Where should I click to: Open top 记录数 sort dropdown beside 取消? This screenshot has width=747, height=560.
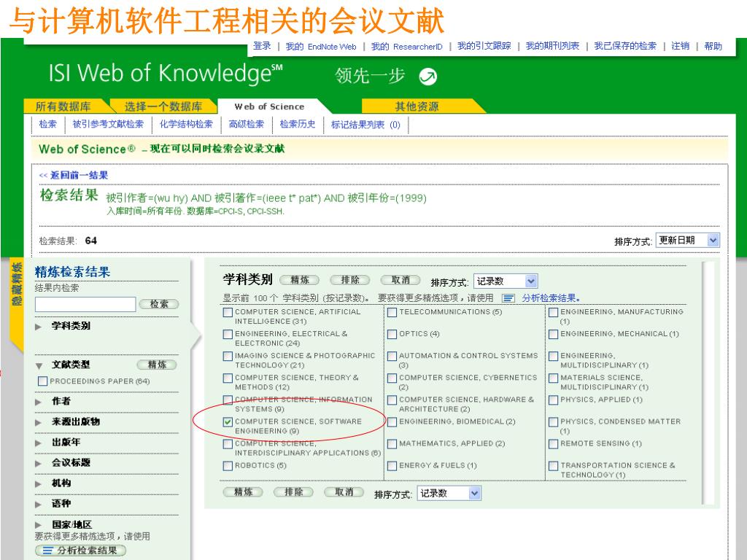(505, 281)
